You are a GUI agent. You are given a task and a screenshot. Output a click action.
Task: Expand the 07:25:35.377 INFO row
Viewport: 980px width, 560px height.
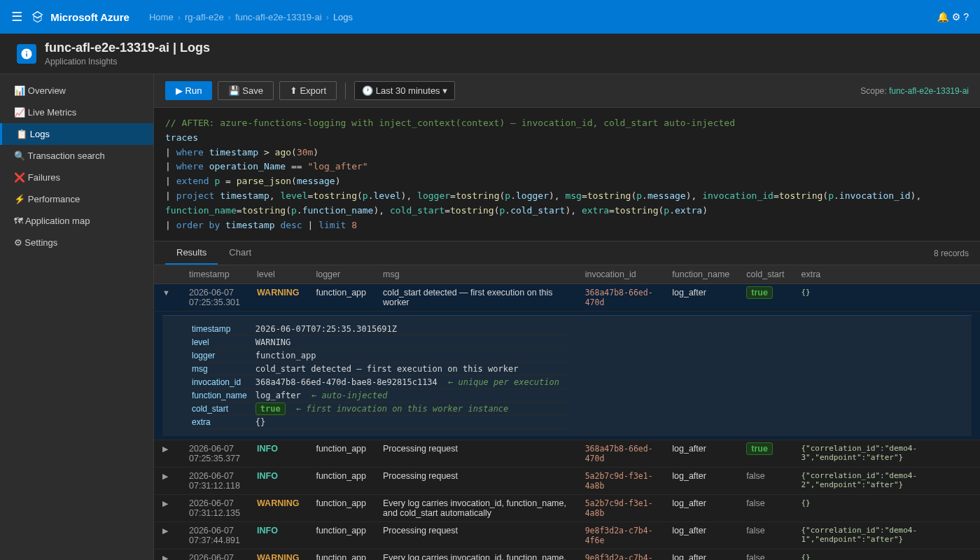point(166,449)
